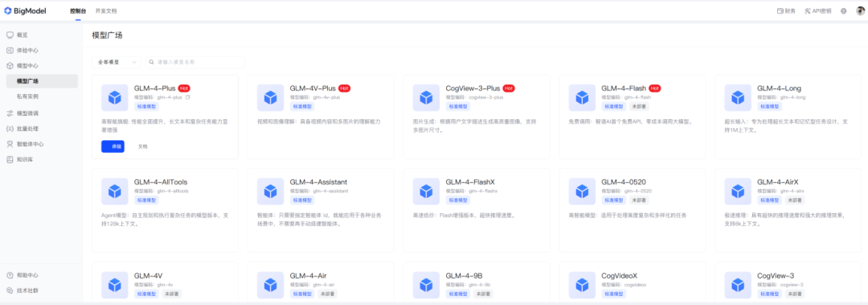This screenshot has height=305, width=868.
Task: Open the GLM-4-Long model title
Action: coord(779,89)
